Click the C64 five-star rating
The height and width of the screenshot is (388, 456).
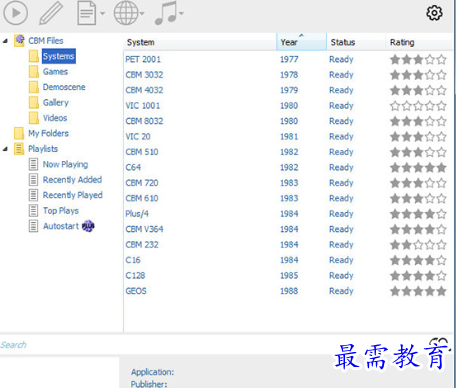[x=418, y=168]
